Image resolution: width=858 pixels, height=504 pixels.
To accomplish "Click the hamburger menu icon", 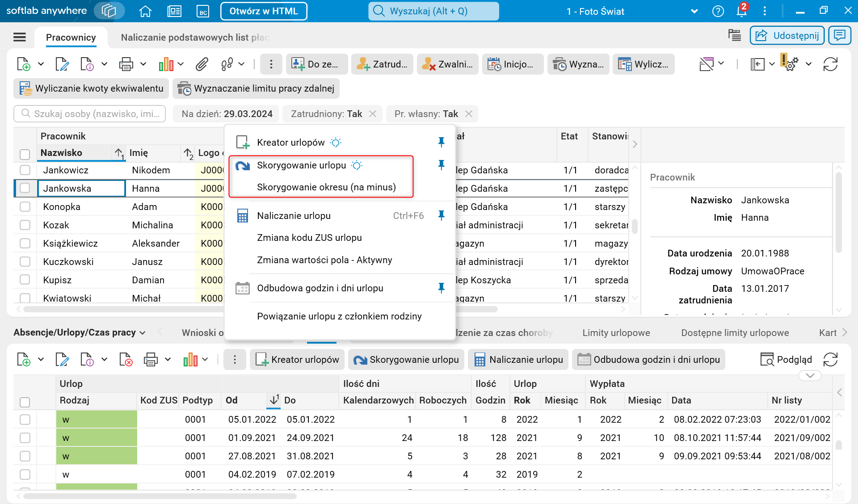I will tap(20, 37).
